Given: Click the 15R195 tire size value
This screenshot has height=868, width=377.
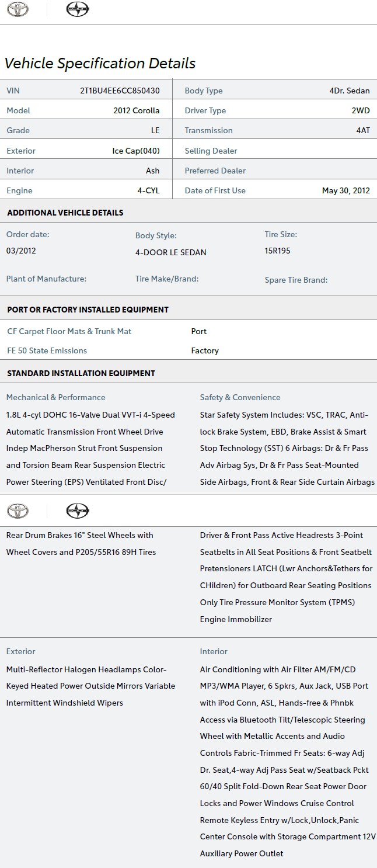Looking at the screenshot, I should coord(277,251).
